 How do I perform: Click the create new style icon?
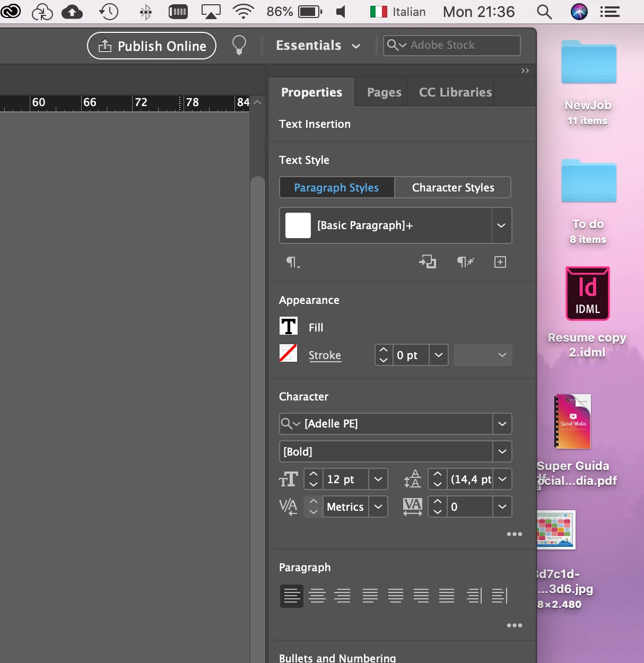[500, 262]
